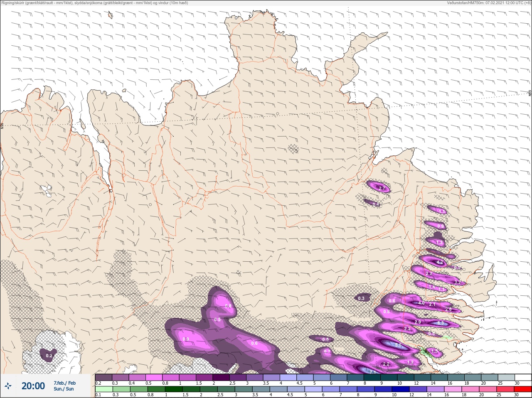532x398 pixels.
Task: Click the map title starting with 'Rigning/skúrir'
Action: (x=95, y=3)
